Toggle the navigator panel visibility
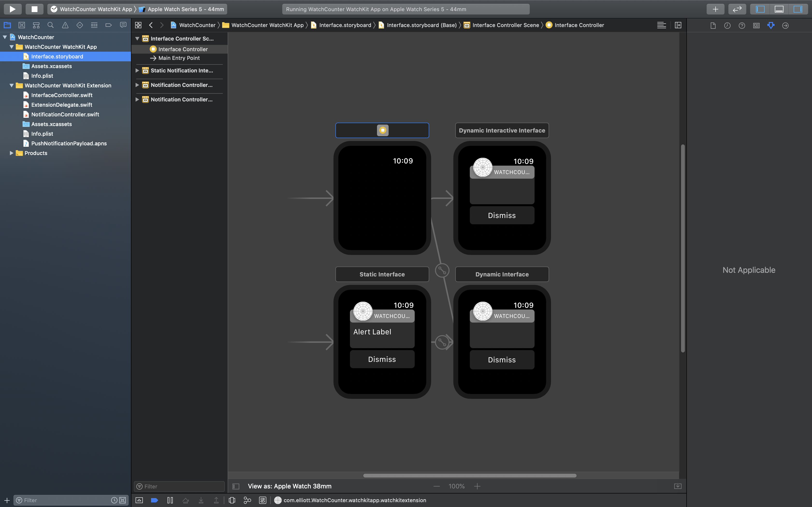Image resolution: width=812 pixels, height=507 pixels. (760, 9)
